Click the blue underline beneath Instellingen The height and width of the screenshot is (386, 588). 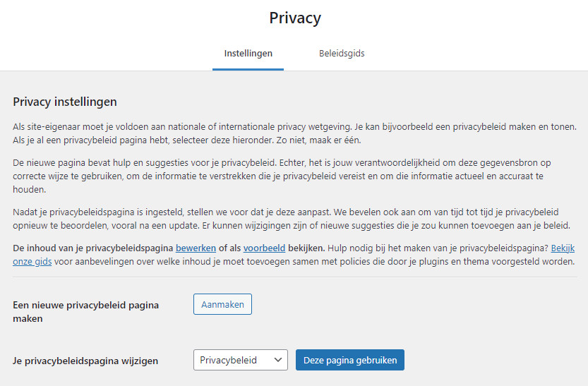click(x=248, y=69)
